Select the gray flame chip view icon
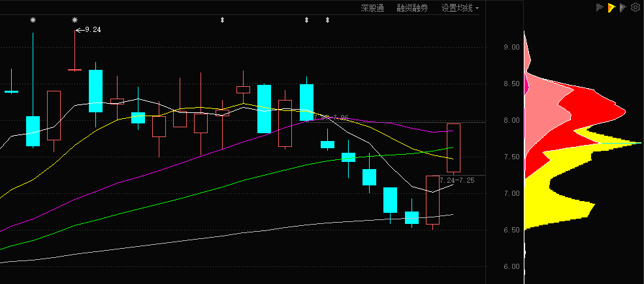Image resolution: width=644 pixels, height=284 pixels. (623, 7)
